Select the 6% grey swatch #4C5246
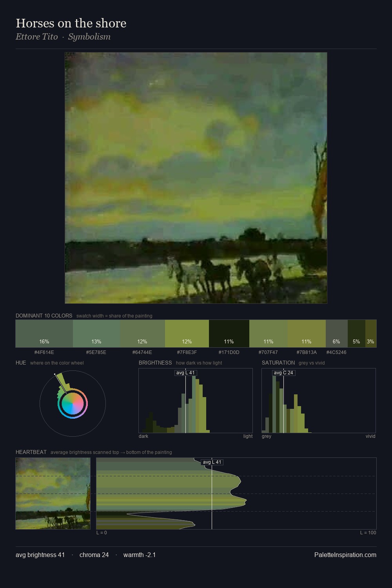 tap(336, 334)
